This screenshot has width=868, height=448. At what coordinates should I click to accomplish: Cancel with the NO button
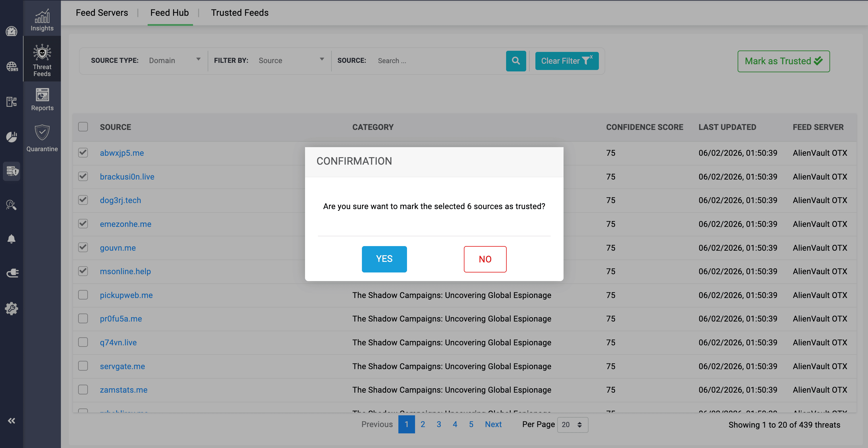click(x=485, y=259)
